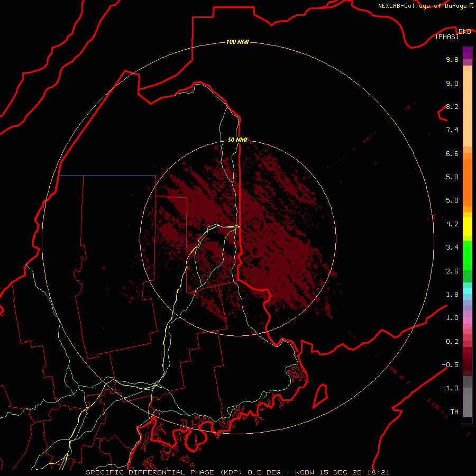The image size is (476, 476).
Task: Pick the yellow segment of the color bar
Action: click(467, 226)
